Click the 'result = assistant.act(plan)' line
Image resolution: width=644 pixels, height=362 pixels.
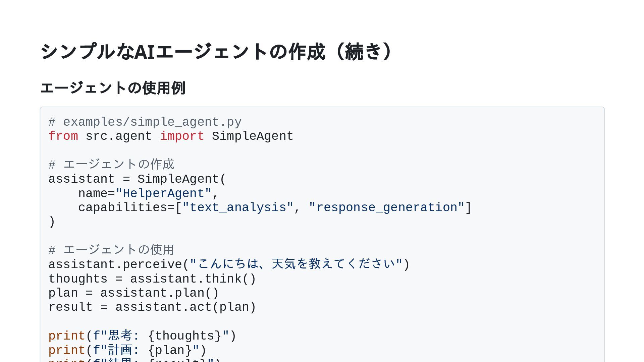(152, 307)
